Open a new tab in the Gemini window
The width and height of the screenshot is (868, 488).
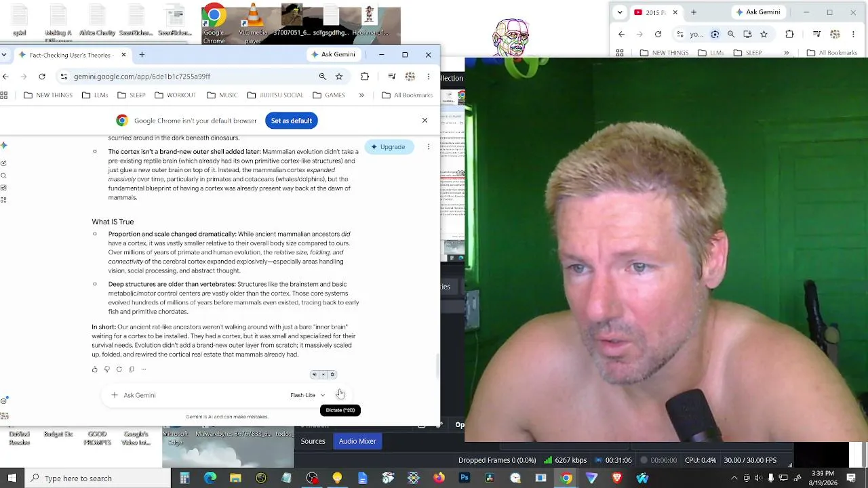coord(142,55)
